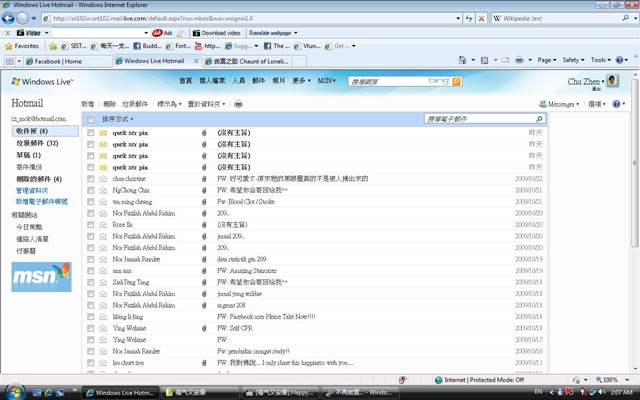Open the Messenger dropdown
The height and width of the screenshot is (400, 640).
pos(559,104)
